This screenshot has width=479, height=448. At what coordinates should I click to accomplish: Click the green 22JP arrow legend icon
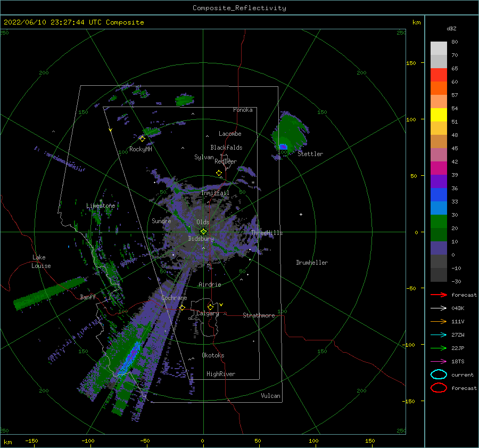click(x=439, y=348)
